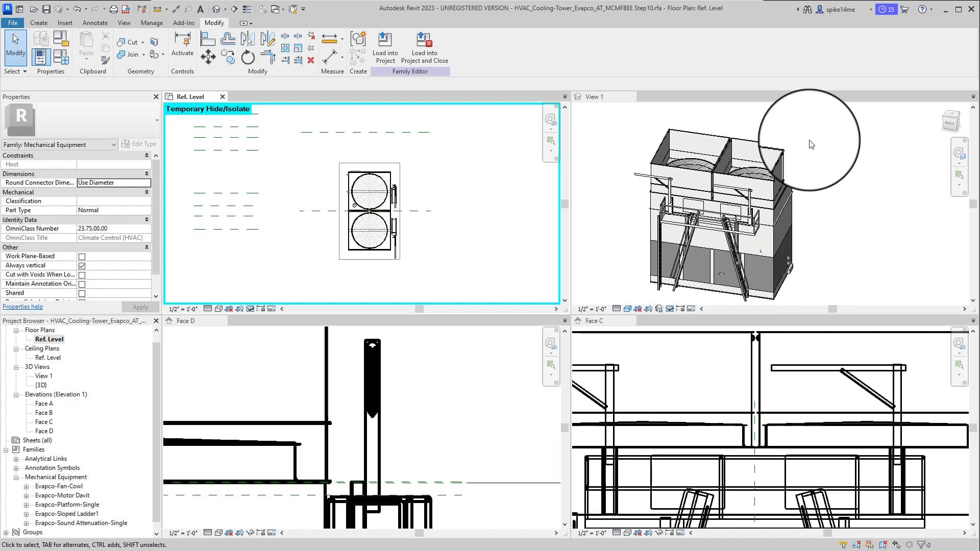
Task: Click the Apply button in Properties
Action: tap(140, 307)
